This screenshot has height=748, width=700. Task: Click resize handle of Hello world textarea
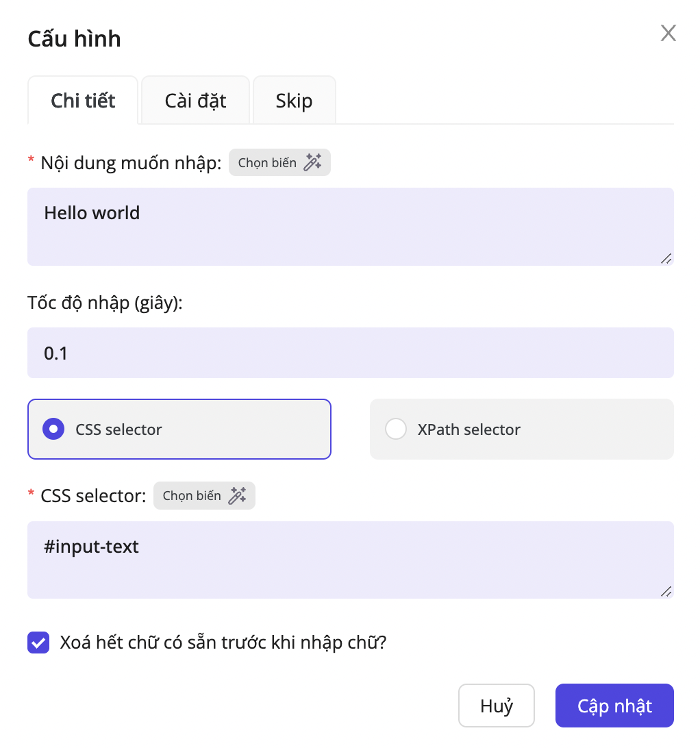[x=666, y=258]
